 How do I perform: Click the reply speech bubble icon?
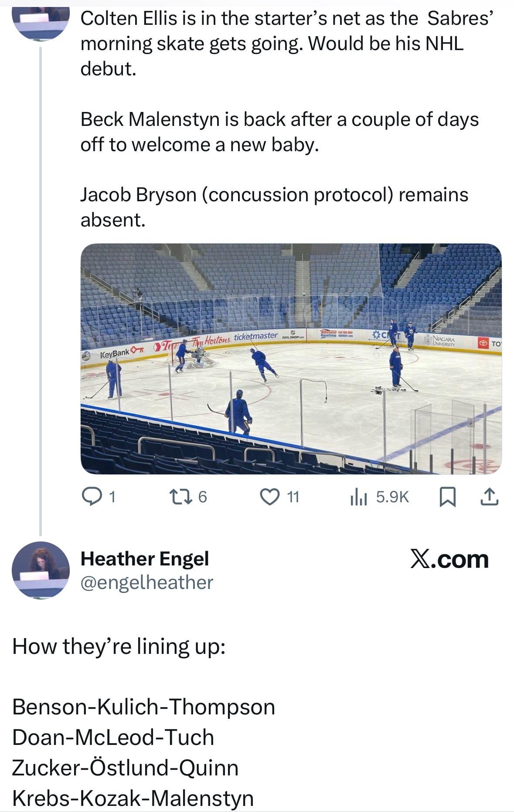[x=91, y=497]
